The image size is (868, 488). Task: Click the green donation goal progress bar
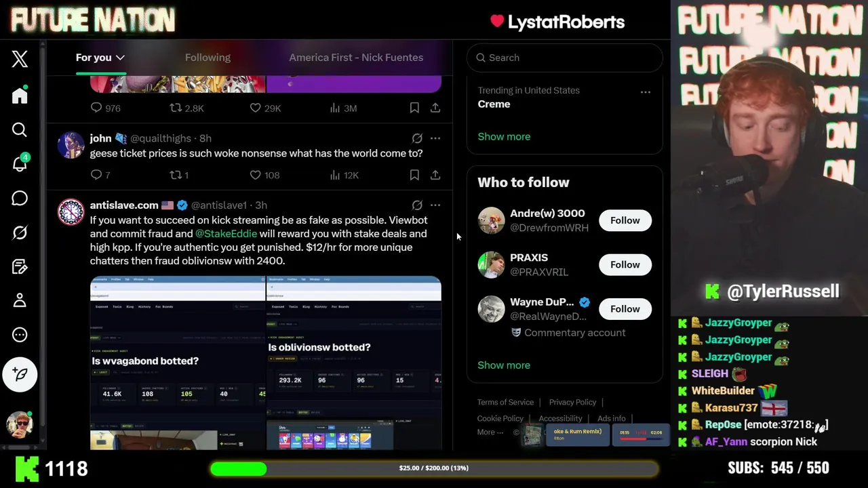[434, 468]
